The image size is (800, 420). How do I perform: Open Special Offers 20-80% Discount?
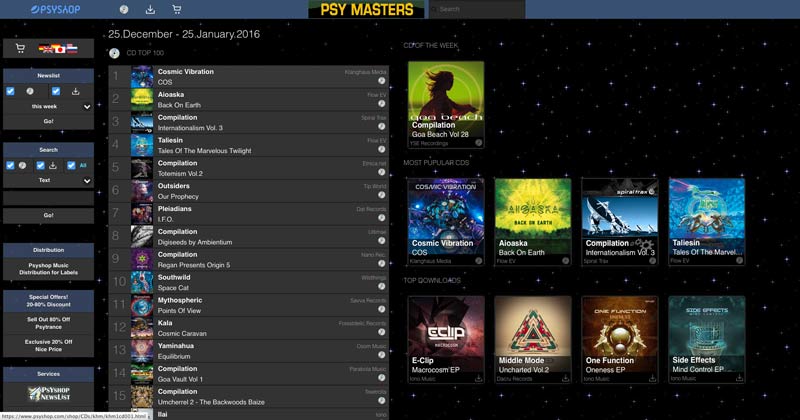pos(48,301)
